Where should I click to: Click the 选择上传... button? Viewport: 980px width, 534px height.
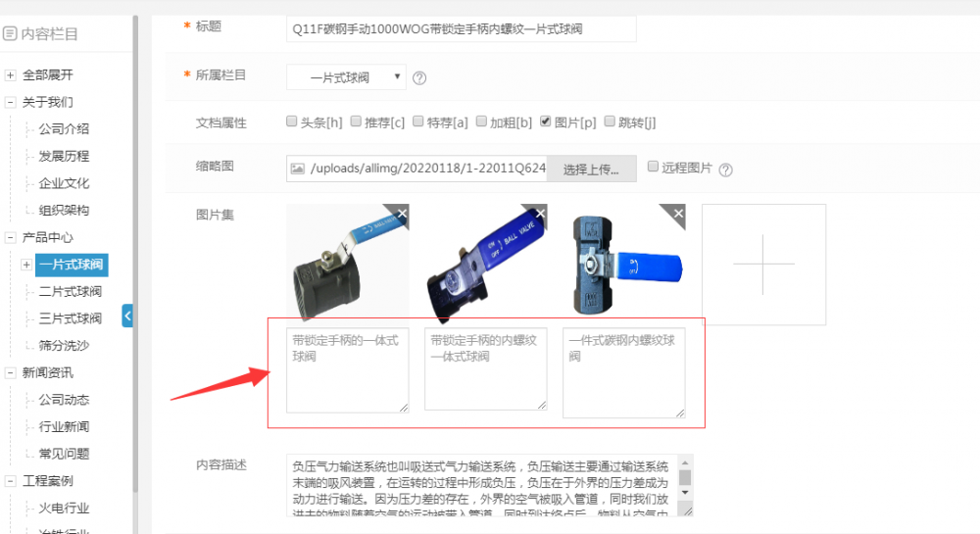pyautogui.click(x=591, y=170)
